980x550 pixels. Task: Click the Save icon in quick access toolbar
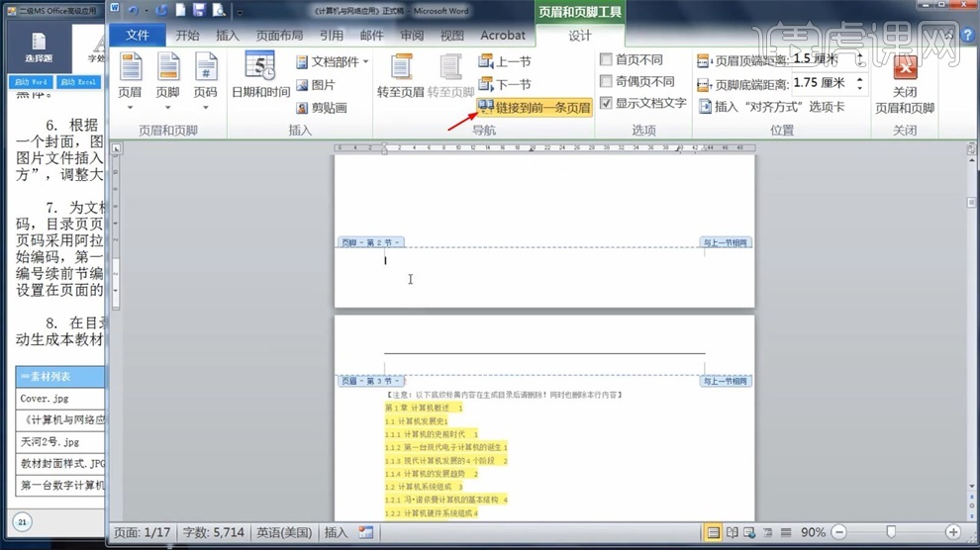(x=199, y=11)
